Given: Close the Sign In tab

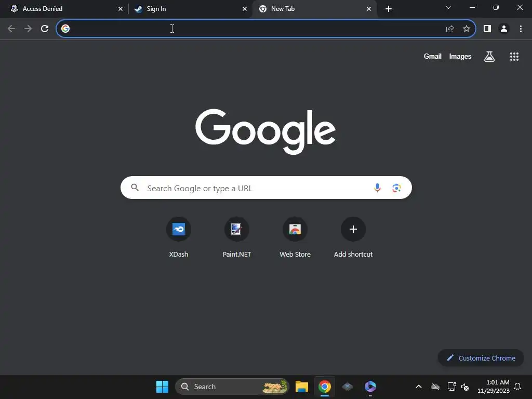Looking at the screenshot, I should pyautogui.click(x=245, y=9).
